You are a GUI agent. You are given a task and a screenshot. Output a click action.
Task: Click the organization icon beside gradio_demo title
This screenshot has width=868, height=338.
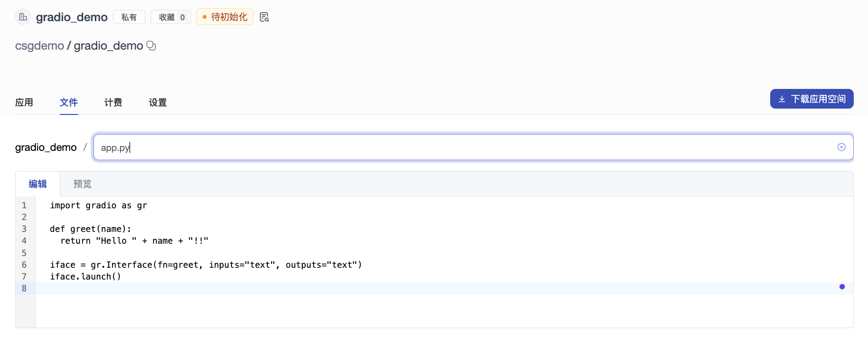(23, 17)
